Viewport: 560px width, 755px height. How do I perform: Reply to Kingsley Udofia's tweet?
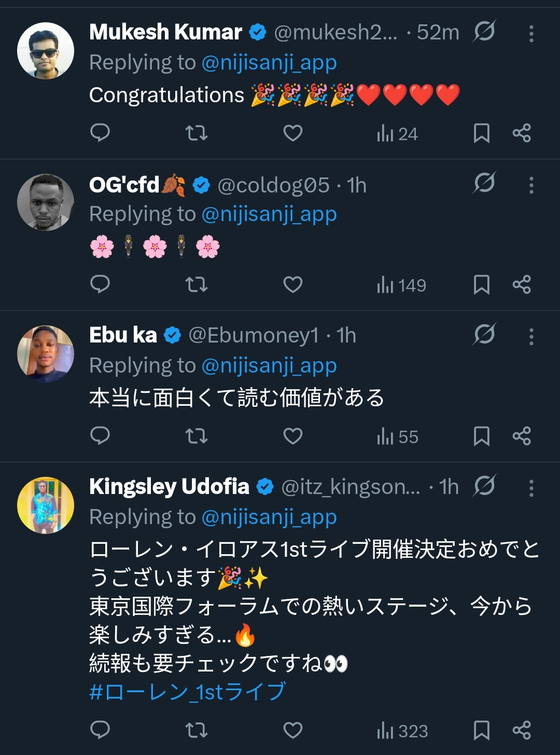[x=100, y=730]
